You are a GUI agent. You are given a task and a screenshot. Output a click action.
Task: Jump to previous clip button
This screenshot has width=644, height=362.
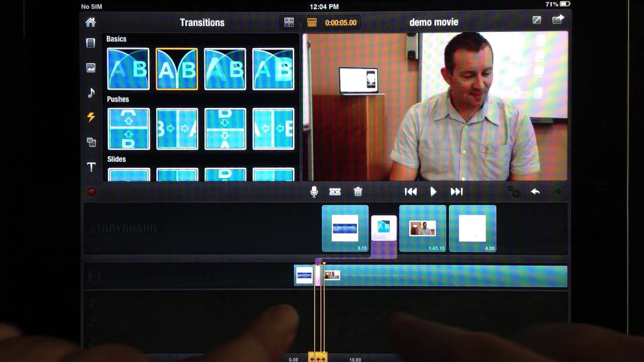[x=411, y=192]
